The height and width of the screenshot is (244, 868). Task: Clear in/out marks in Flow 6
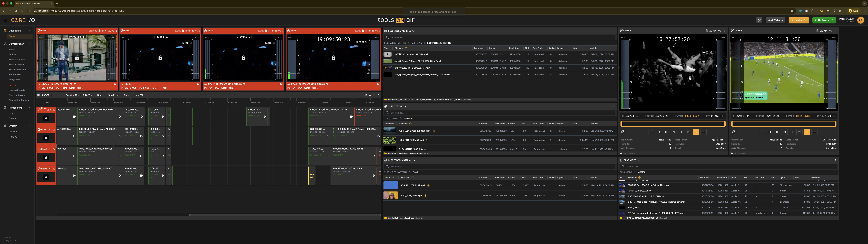(799, 132)
